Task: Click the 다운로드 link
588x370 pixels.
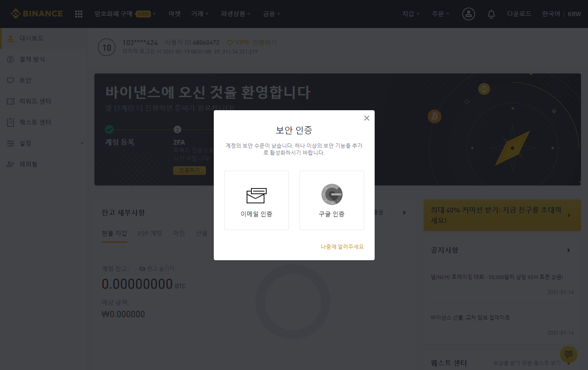Action: coord(519,14)
